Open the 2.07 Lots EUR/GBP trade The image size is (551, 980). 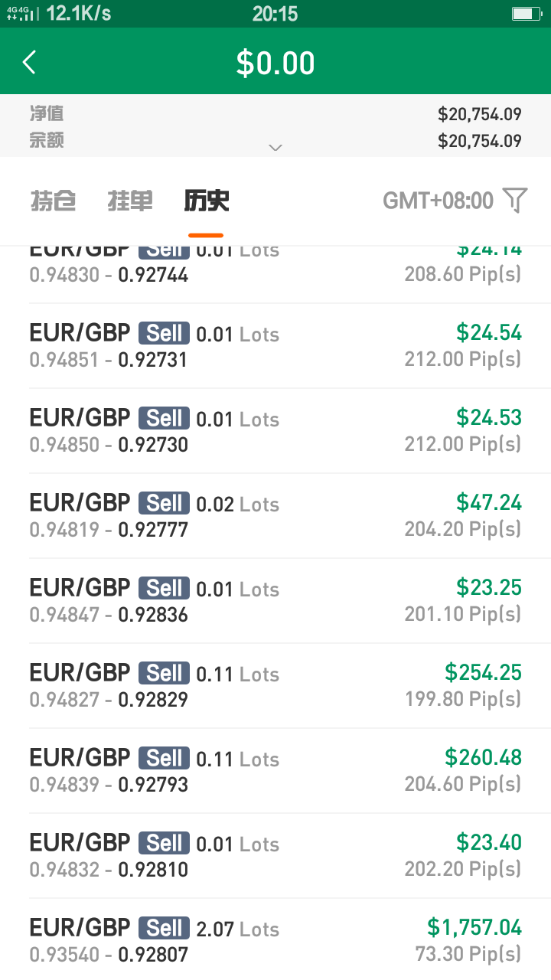coord(275,940)
